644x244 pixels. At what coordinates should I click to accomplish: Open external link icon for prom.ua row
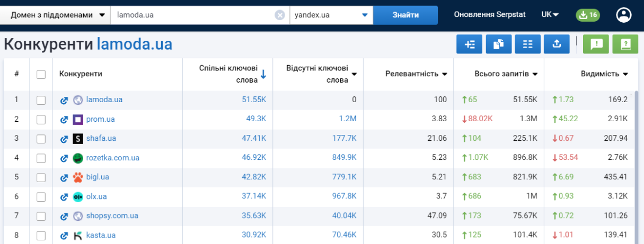[64, 119]
